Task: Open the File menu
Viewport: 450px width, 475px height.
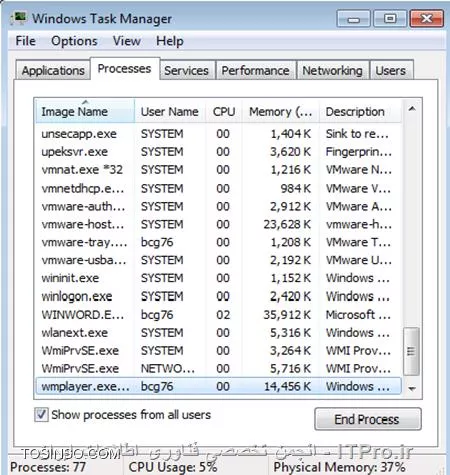Action: click(25, 41)
